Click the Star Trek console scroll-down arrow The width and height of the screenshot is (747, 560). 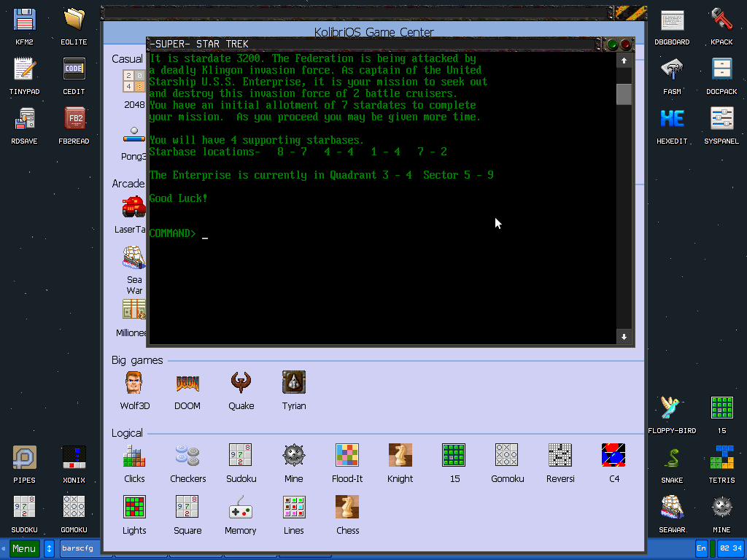(x=624, y=337)
